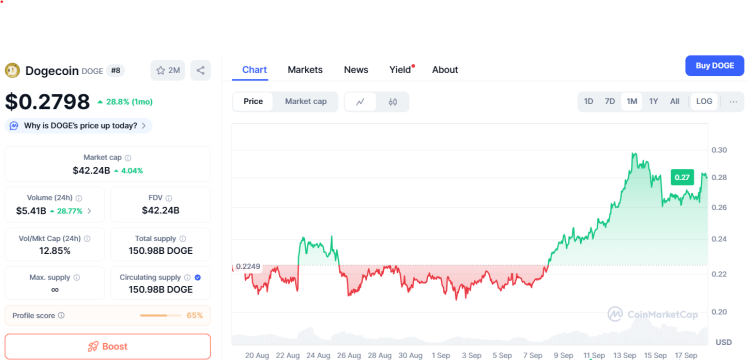The image size is (749, 360).
Task: Open the share icon next to watchlist
Action: pos(201,71)
